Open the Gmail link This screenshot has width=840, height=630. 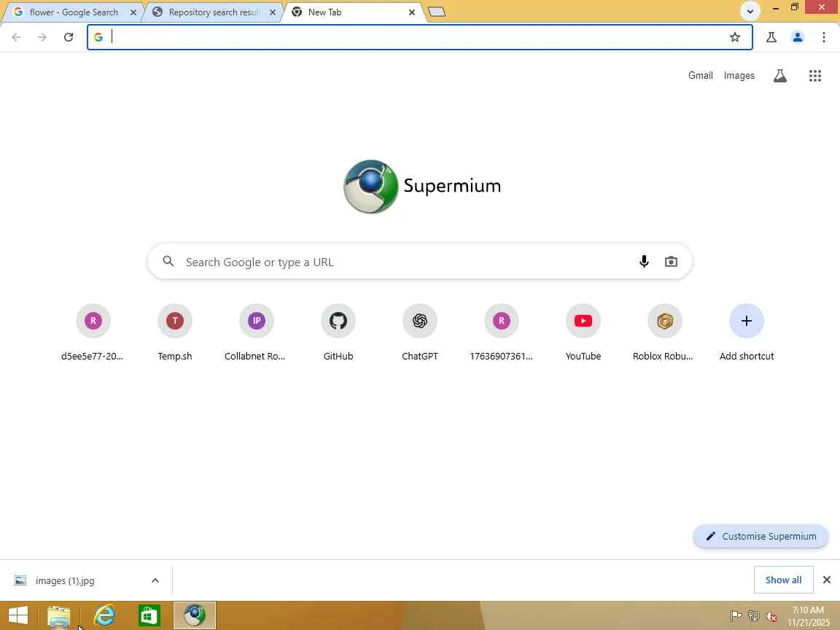[x=700, y=76]
